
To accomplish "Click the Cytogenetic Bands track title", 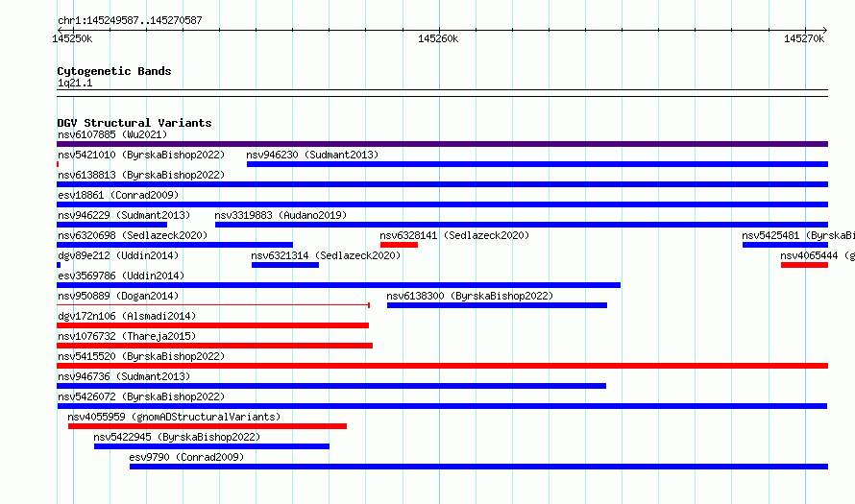I will coord(114,71).
